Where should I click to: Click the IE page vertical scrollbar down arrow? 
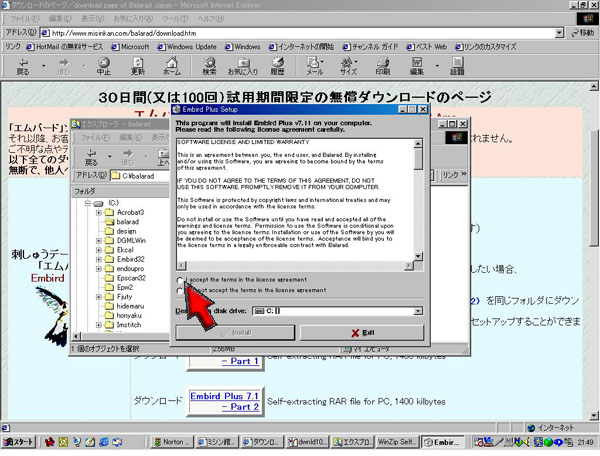pyautogui.click(x=594, y=415)
